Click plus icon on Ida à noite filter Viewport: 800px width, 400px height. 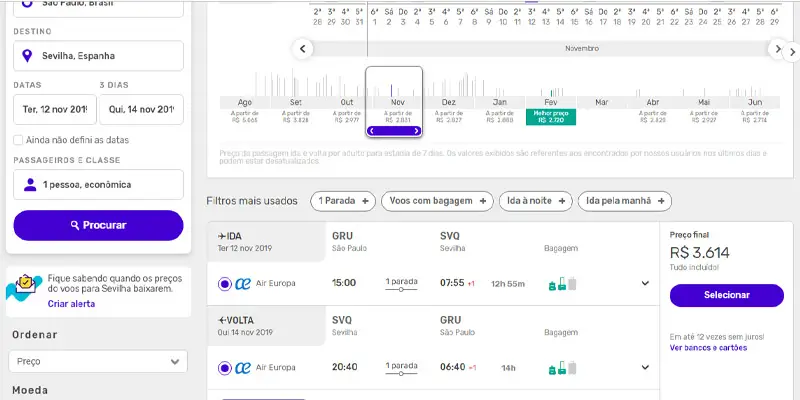coord(562,201)
